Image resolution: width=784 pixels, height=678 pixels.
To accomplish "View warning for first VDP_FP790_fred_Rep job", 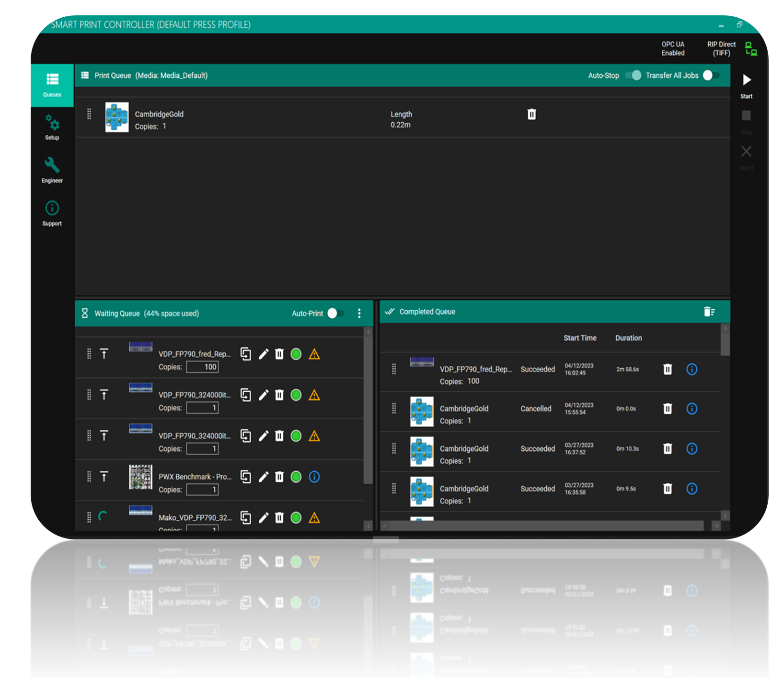I will coord(314,354).
